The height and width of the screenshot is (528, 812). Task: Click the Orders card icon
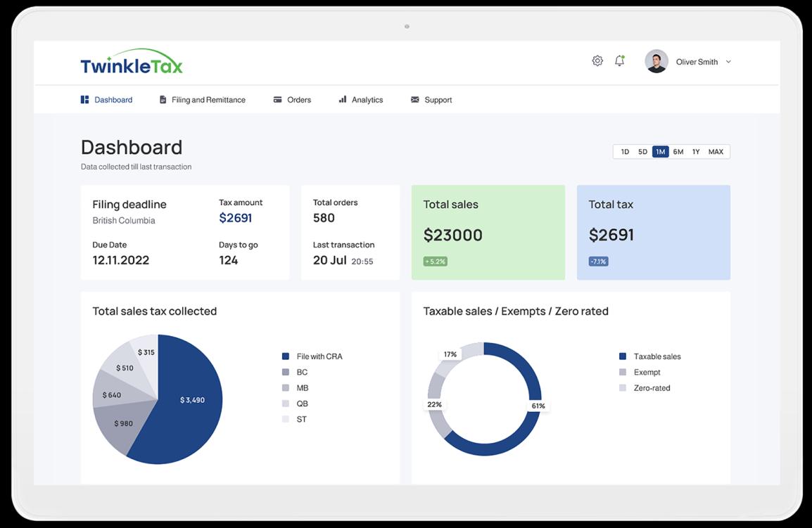point(277,99)
